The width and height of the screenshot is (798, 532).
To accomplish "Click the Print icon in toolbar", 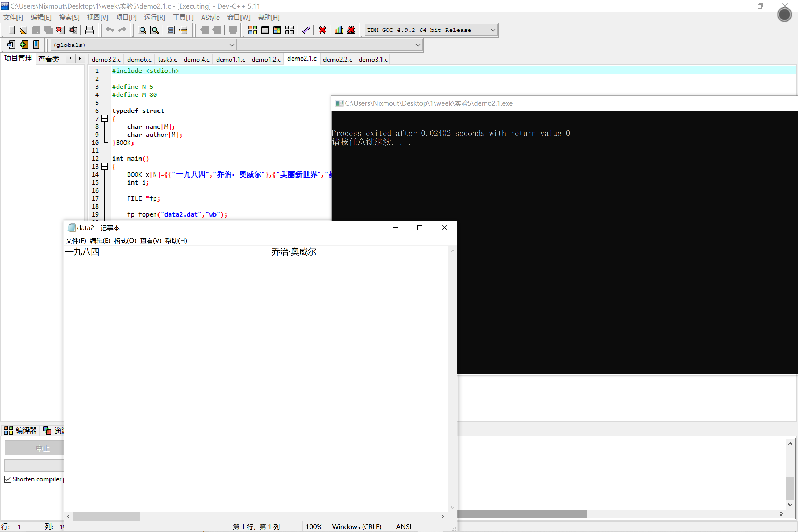I will [x=89, y=30].
